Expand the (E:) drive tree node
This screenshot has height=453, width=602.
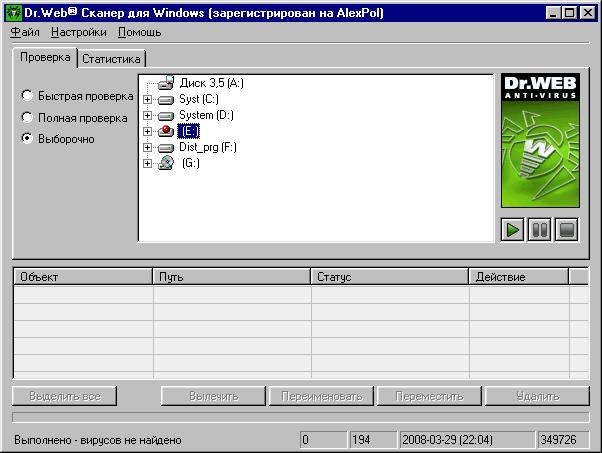147,132
